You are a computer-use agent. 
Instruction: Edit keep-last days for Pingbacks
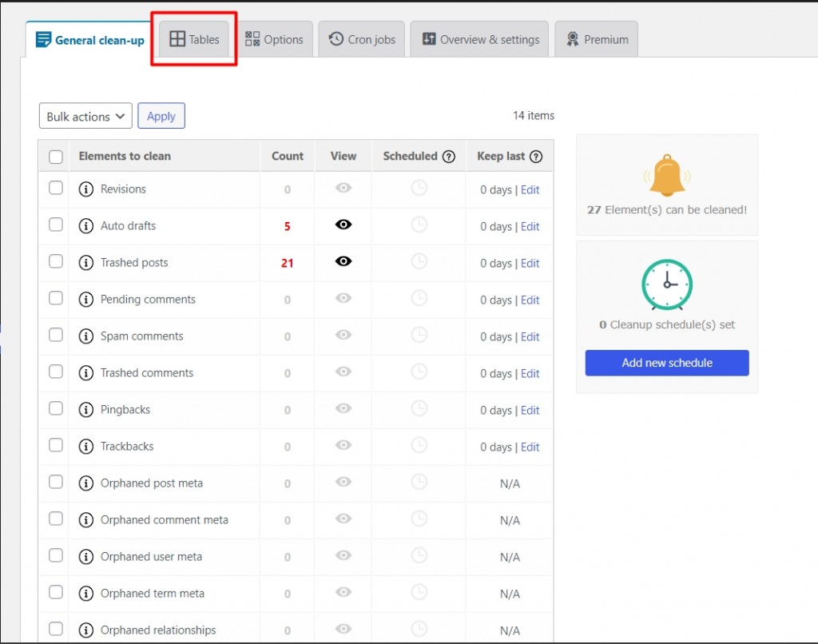click(530, 411)
